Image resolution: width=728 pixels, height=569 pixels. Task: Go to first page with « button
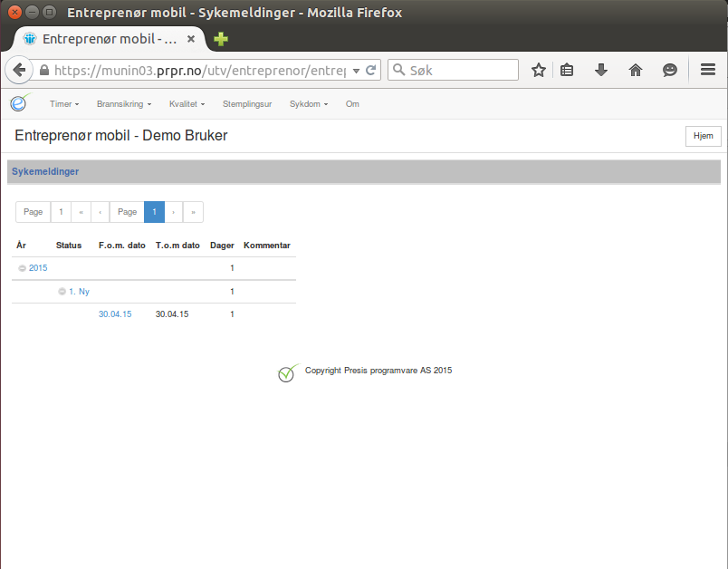81,212
